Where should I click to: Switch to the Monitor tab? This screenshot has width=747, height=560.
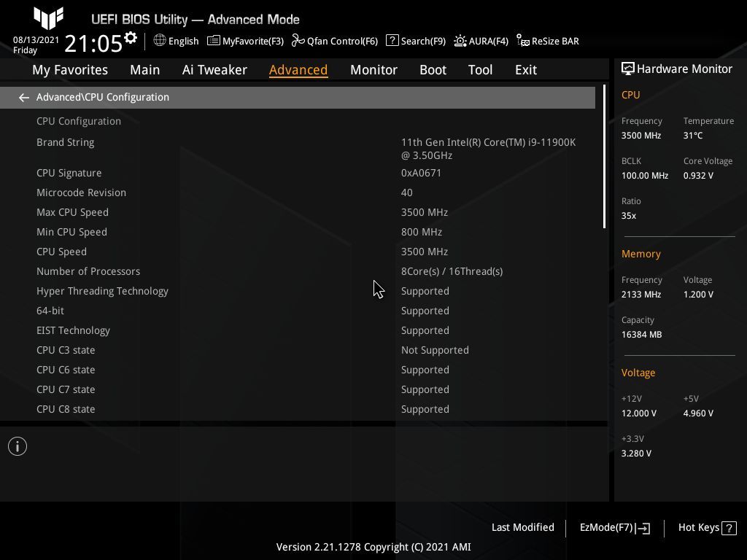[373, 70]
